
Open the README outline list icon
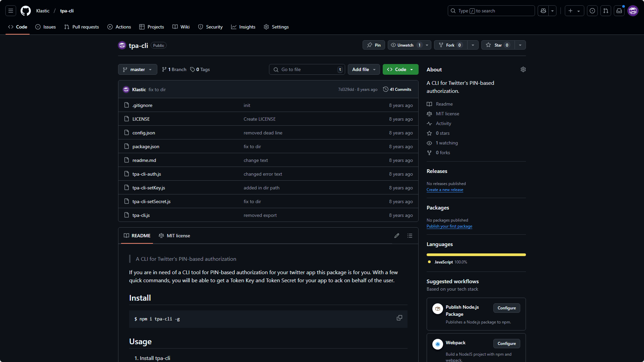410,236
